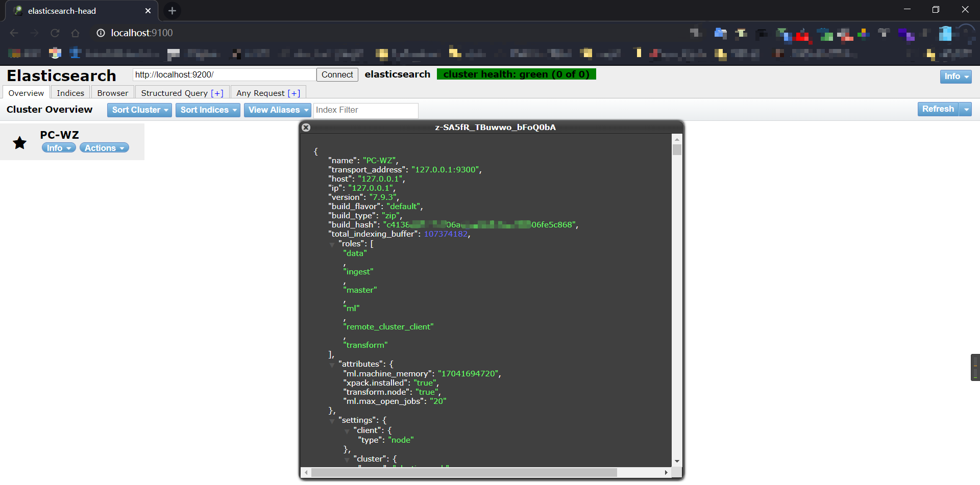Click the Refresh button
The image size is (980, 485).
coord(938,109)
